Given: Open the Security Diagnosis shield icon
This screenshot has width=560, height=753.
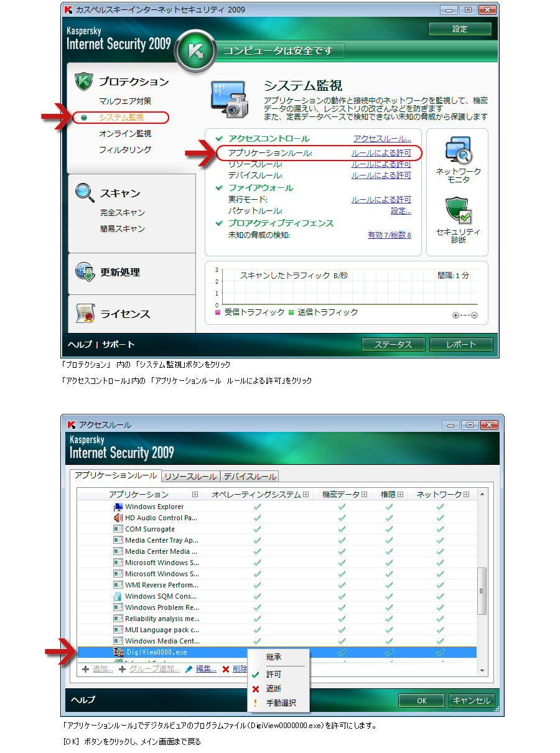Looking at the screenshot, I should (x=459, y=212).
